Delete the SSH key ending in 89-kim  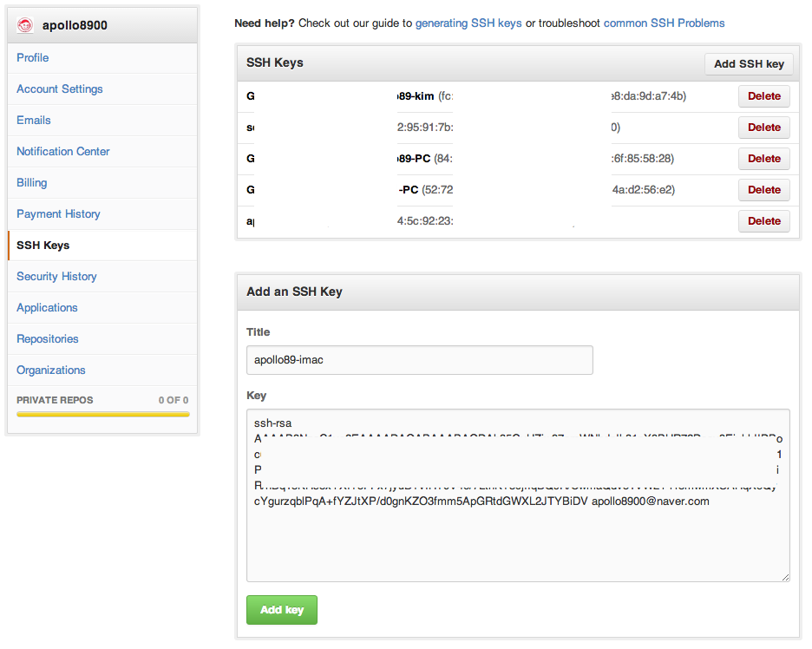click(x=763, y=96)
